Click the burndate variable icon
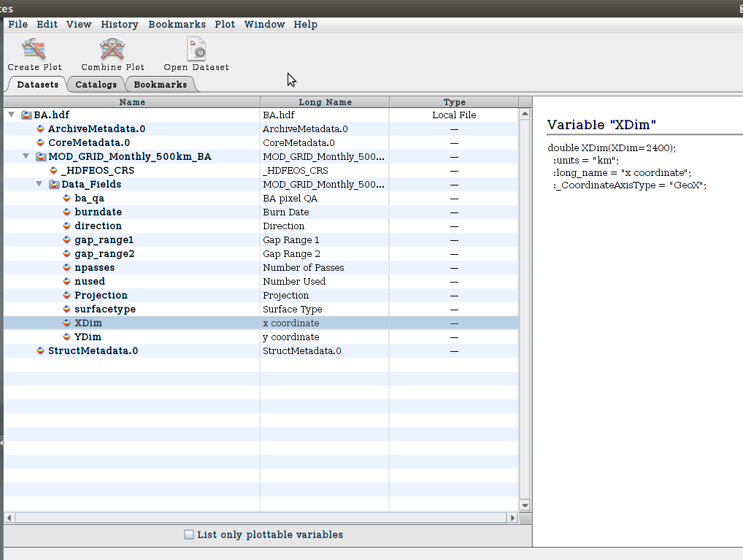Viewport: 743px width, 560px height. (67, 212)
